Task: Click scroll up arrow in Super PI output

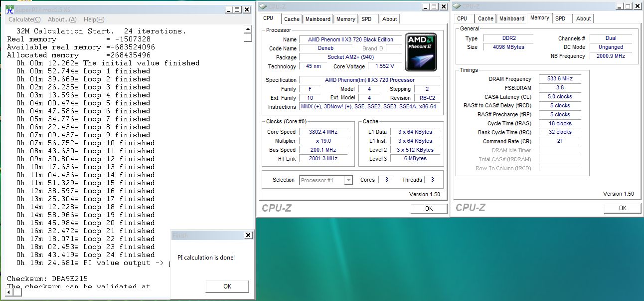Action: [248, 30]
